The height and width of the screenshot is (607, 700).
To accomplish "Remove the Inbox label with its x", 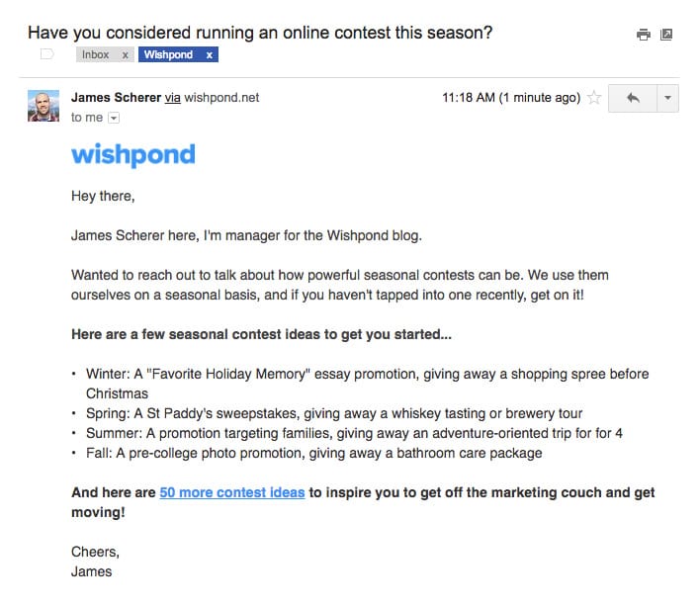I will [125, 54].
